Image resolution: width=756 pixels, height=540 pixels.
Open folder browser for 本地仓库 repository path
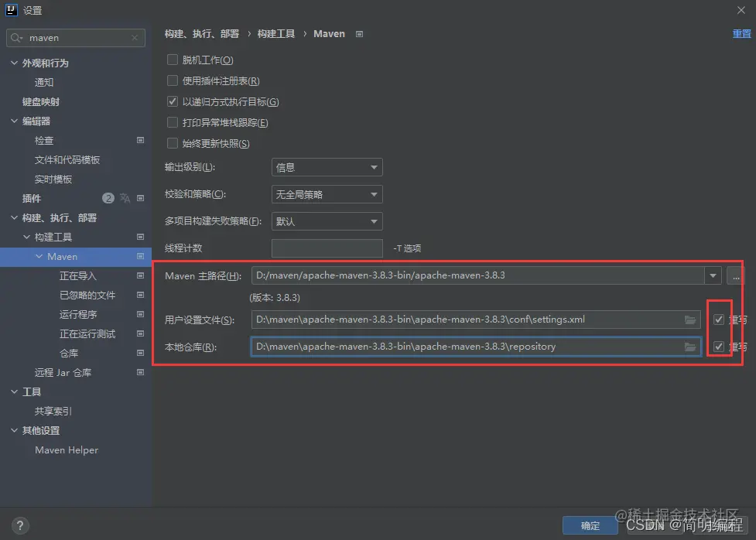coord(691,347)
